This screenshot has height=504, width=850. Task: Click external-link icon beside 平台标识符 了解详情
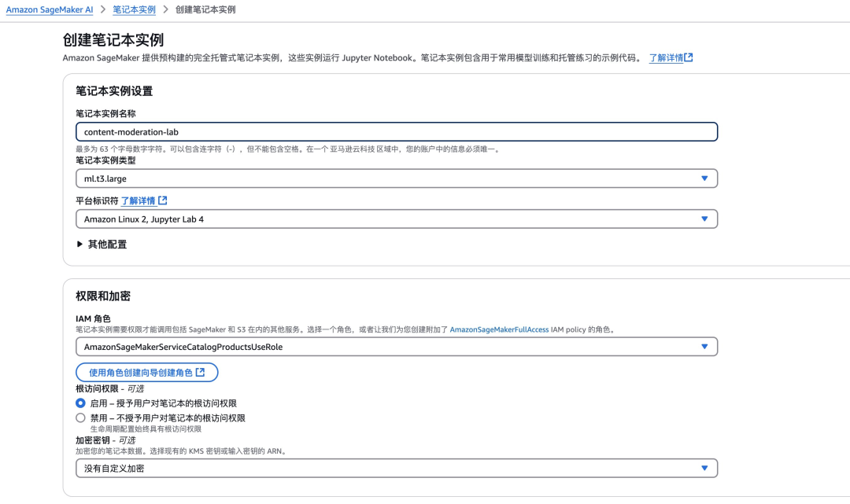163,200
